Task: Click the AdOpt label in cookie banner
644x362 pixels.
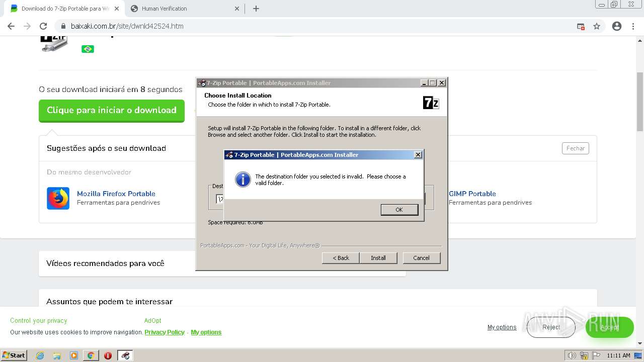Action: tap(153, 321)
